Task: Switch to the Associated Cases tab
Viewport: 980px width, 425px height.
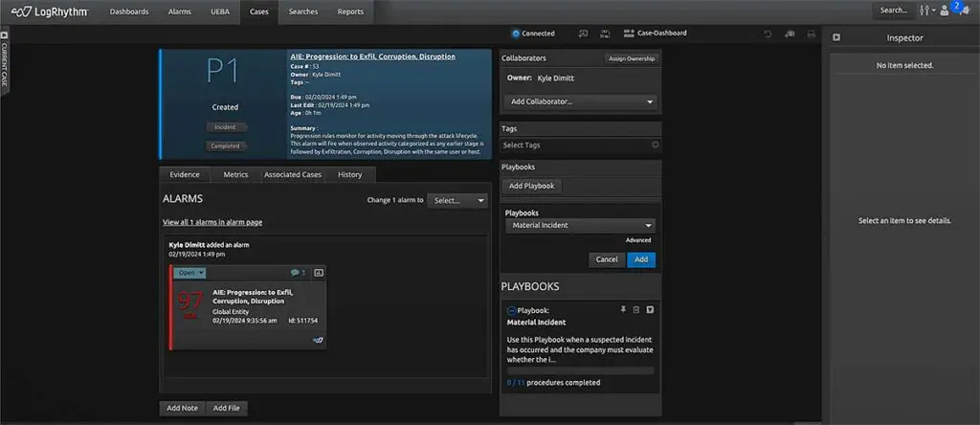Action: point(293,175)
